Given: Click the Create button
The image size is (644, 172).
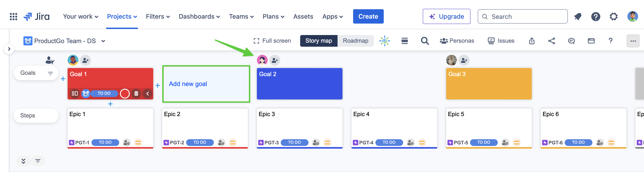Looking at the screenshot, I should [x=368, y=17].
